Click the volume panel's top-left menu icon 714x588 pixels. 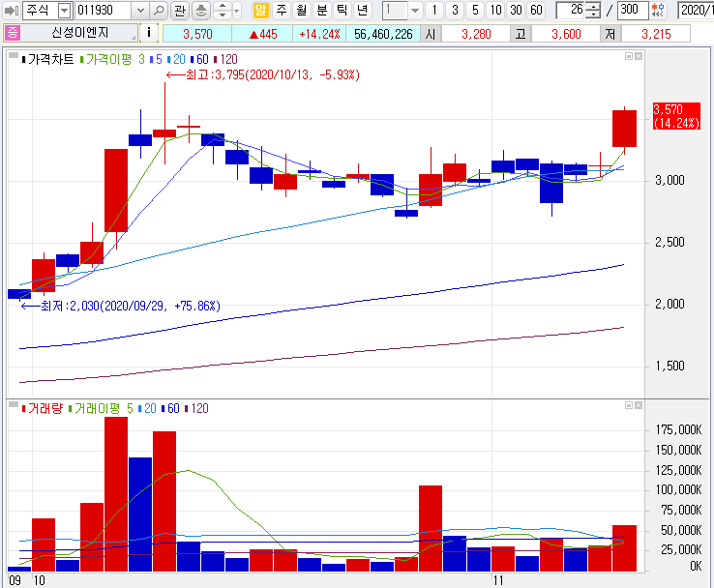[x=14, y=404]
